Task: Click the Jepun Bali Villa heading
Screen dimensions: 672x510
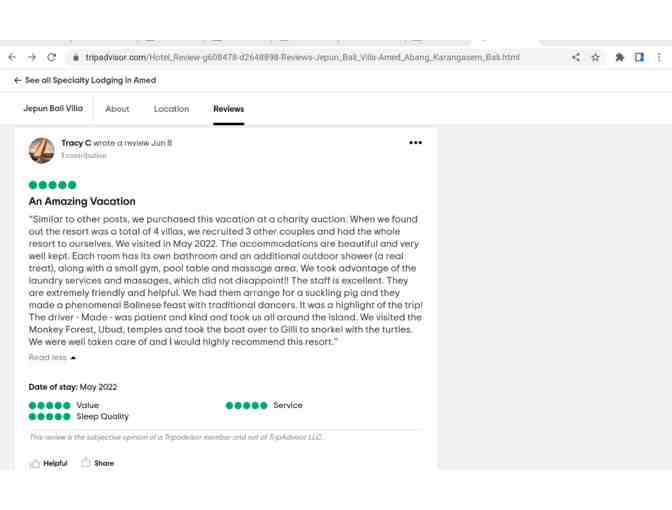Action: (x=53, y=108)
